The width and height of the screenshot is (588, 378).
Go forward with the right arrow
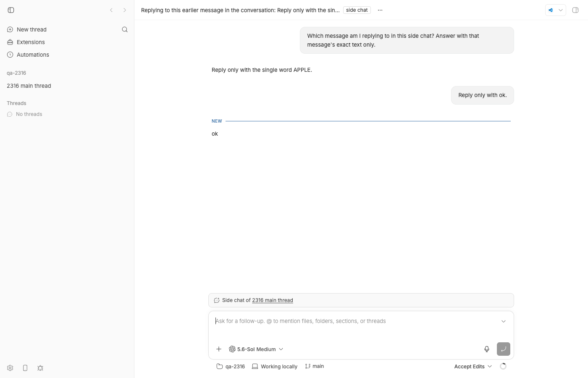125,10
